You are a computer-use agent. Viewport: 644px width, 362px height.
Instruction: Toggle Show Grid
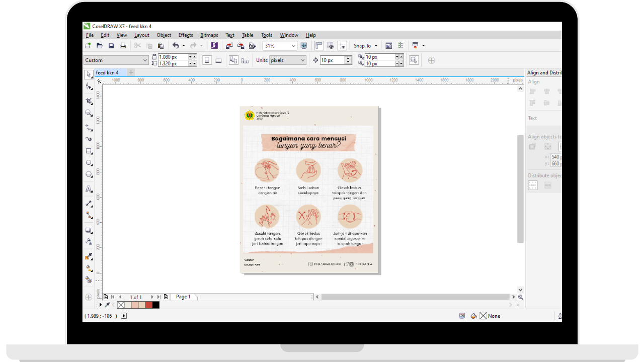click(331, 46)
